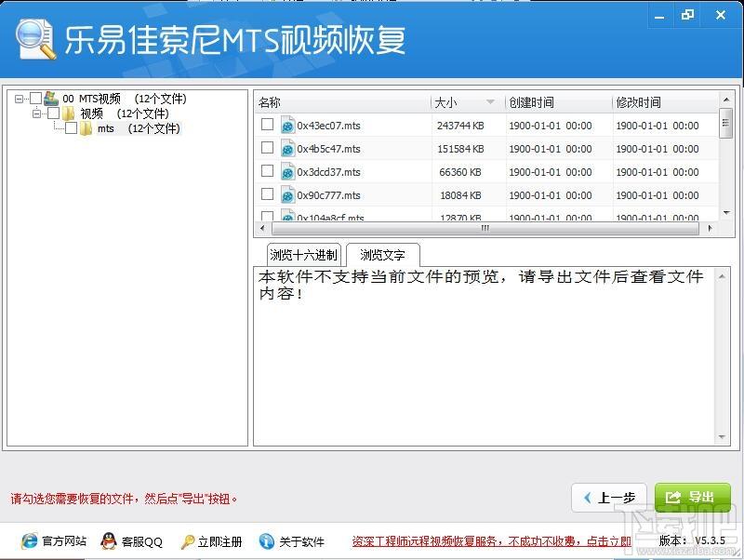Close the MTS recovery window
This screenshot has height=560, width=744.
(x=720, y=16)
